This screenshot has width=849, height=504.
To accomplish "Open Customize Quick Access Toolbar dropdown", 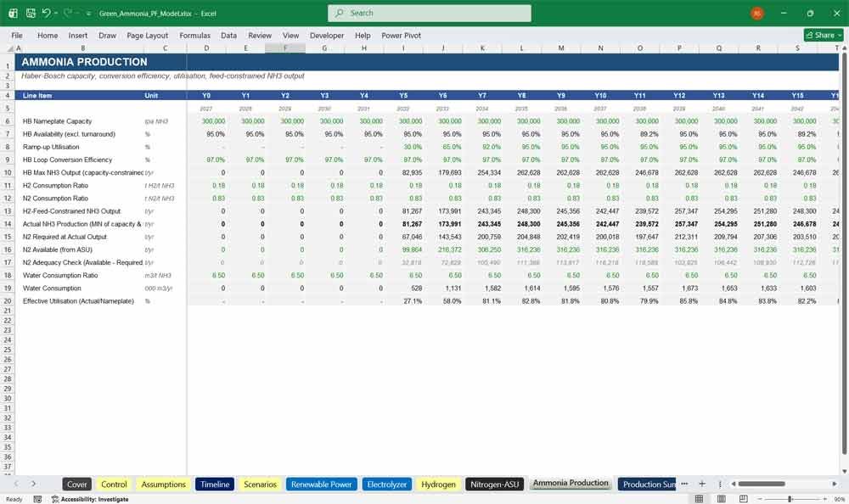I will coord(88,14).
